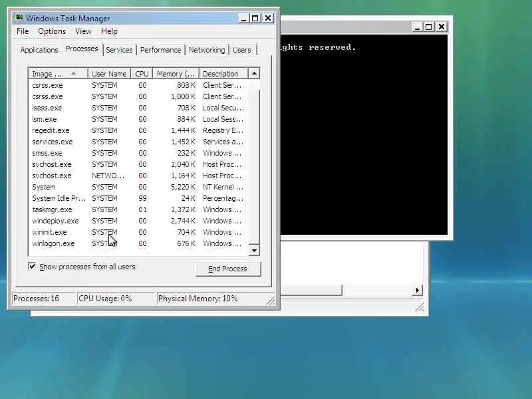This screenshot has width=532, height=399.
Task: Maximize the command prompt window
Action: 429,27
